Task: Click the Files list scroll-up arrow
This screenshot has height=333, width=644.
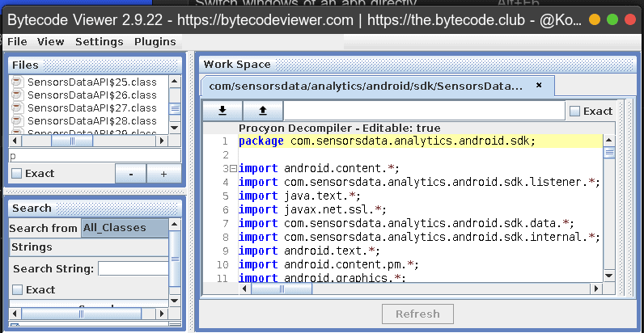Action: [x=175, y=81]
